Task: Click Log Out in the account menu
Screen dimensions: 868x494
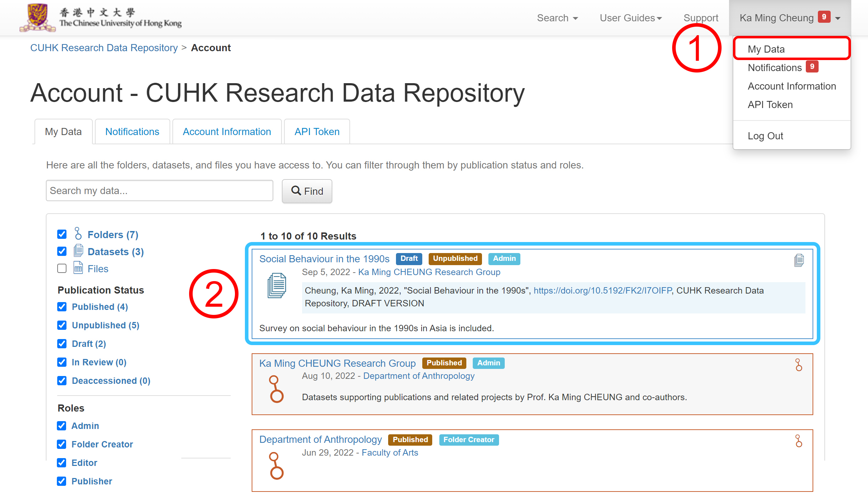Action: [x=792, y=136]
